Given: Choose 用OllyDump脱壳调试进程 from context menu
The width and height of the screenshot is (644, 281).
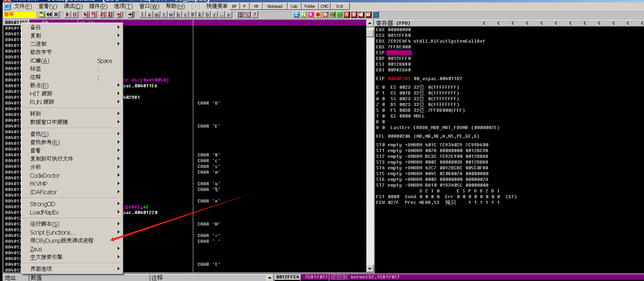Looking at the screenshot, I should pyautogui.click(x=72, y=240).
